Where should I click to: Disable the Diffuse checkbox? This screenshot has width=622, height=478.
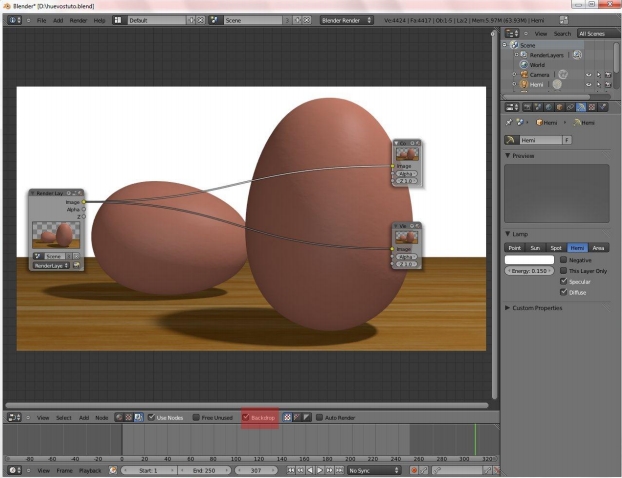point(563,292)
